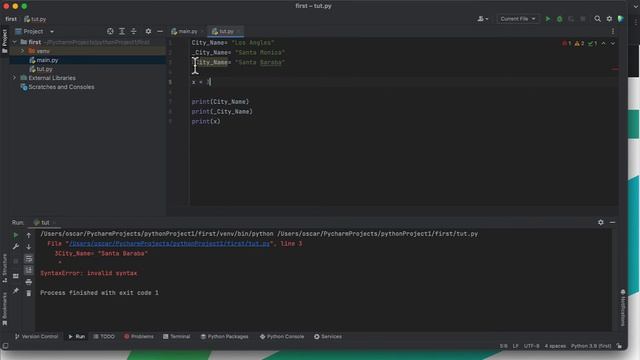Start debugging with the bug icon
Image resolution: width=640 pixels, height=360 pixels.
point(560,19)
